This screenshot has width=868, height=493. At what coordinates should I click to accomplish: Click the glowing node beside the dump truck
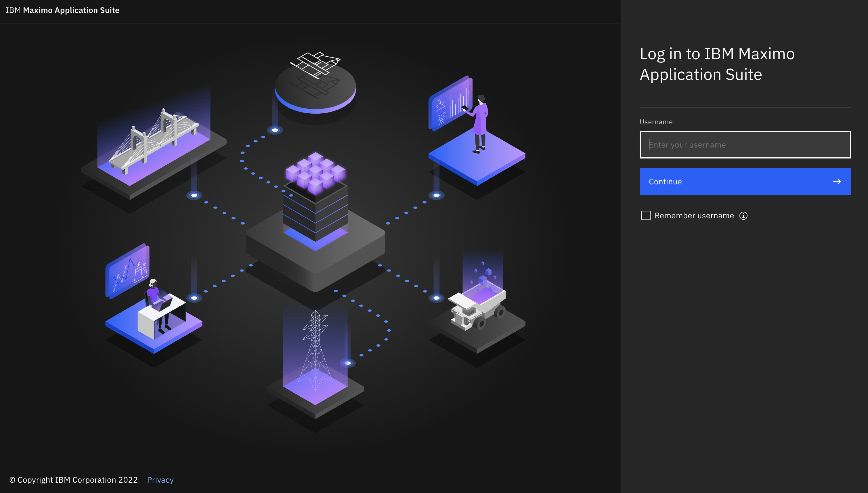(436, 298)
